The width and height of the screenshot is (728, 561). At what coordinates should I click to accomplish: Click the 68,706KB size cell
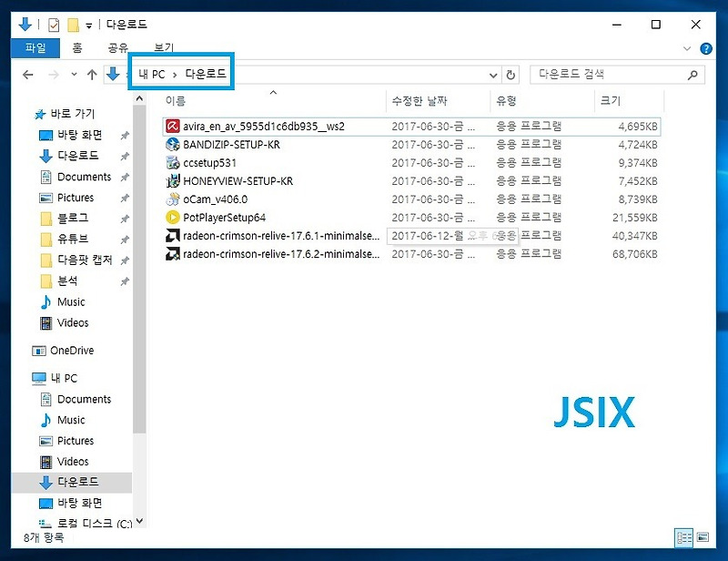(x=634, y=254)
